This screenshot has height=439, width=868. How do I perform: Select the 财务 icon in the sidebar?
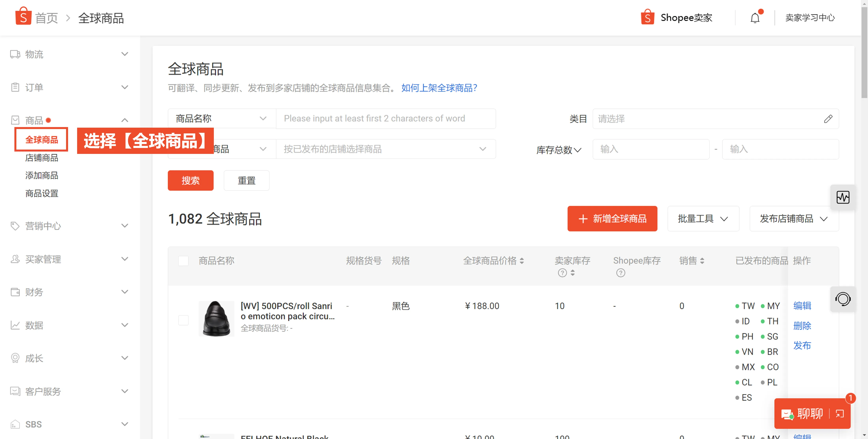(x=15, y=292)
